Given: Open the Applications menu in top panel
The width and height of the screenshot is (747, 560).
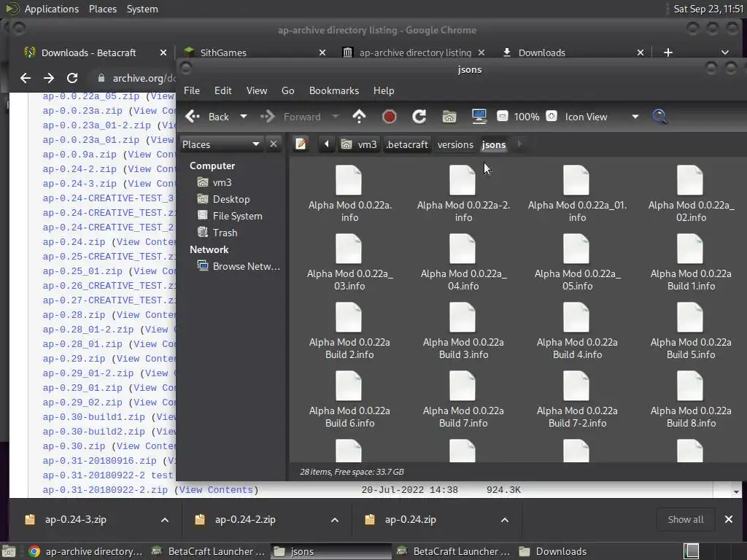Looking at the screenshot, I should 52,9.
